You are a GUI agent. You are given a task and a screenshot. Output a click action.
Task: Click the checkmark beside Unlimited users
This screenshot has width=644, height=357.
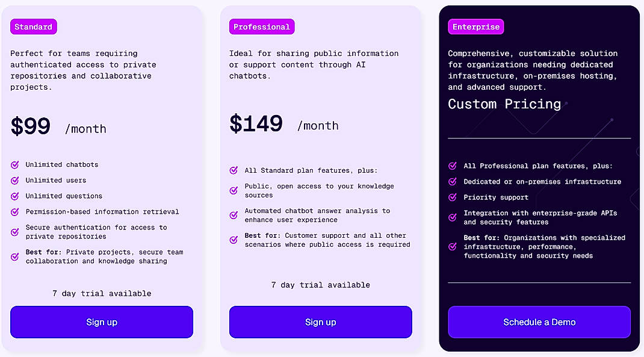[x=14, y=180]
